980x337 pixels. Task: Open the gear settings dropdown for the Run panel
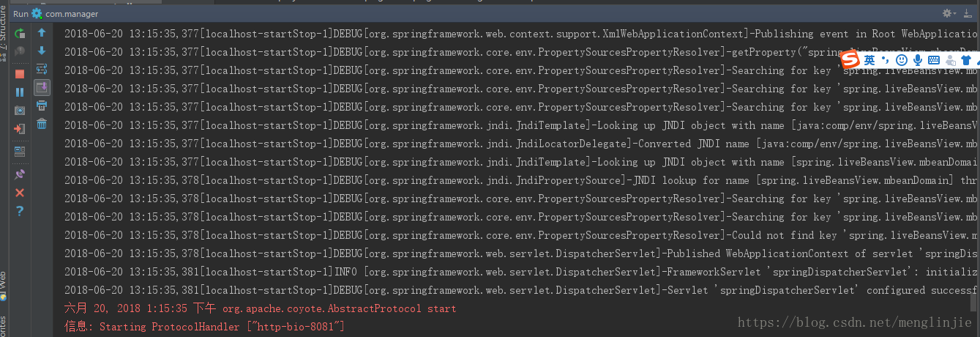click(x=949, y=13)
